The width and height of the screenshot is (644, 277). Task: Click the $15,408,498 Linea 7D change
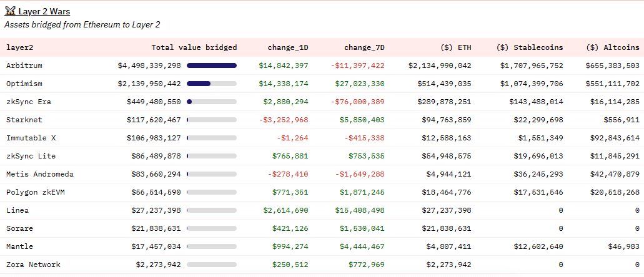click(360, 210)
